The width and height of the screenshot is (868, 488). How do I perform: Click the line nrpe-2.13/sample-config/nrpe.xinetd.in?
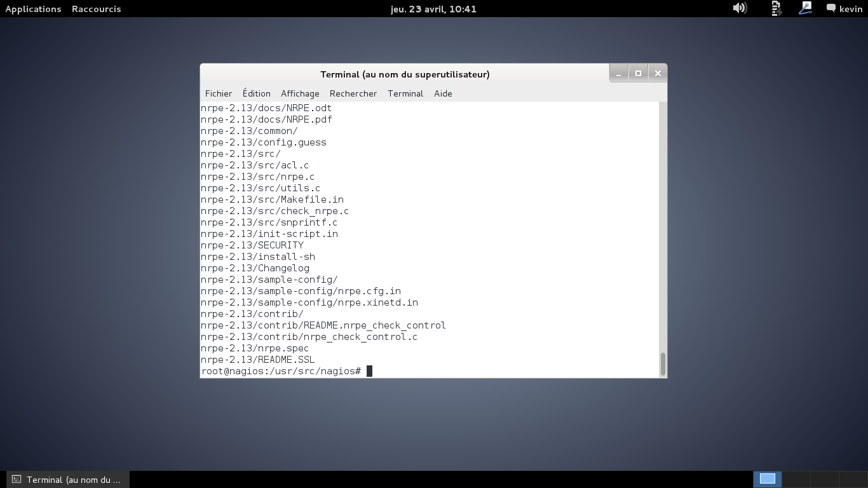309,302
